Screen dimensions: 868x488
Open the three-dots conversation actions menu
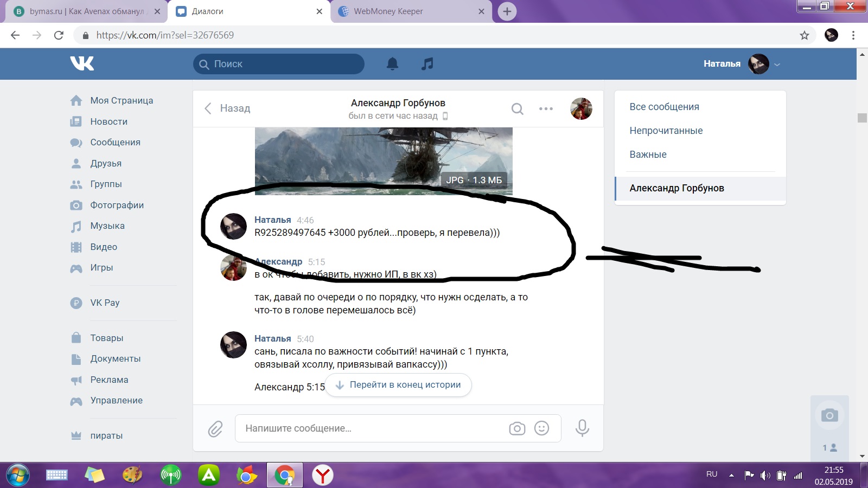(546, 109)
